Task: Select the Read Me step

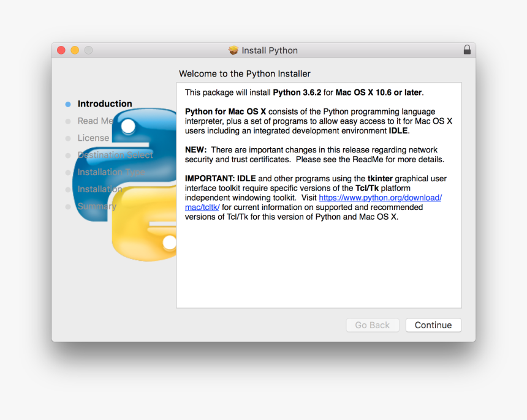Action: tap(96, 121)
